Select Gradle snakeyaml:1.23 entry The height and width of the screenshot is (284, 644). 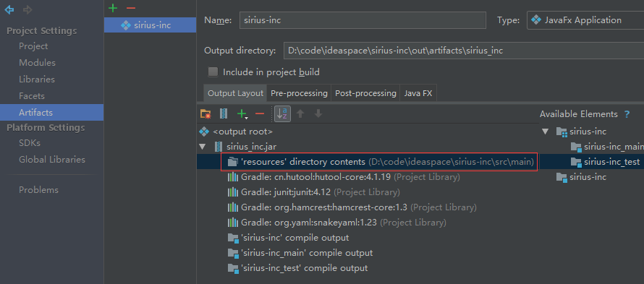[344, 223]
